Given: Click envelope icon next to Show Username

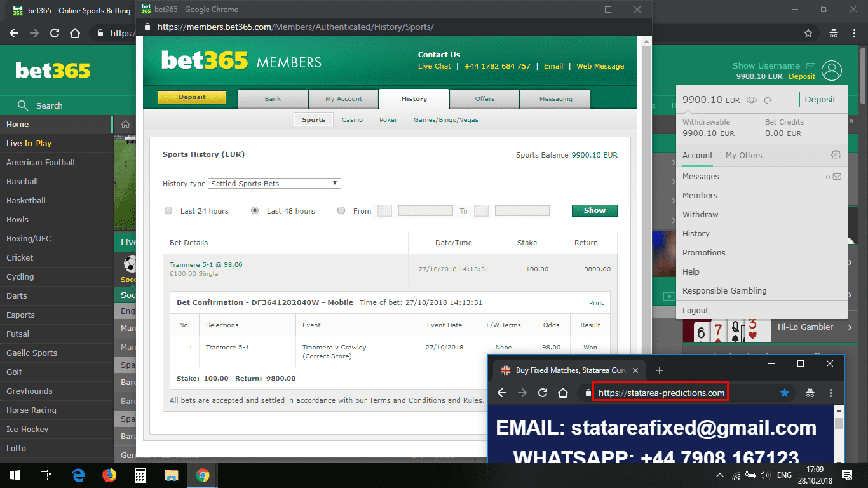Looking at the screenshot, I should coord(811,65).
